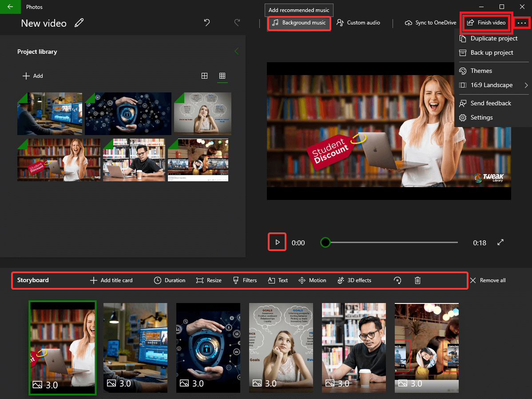Open the three-dot See more menu
The height and width of the screenshot is (399, 532).
click(x=521, y=23)
